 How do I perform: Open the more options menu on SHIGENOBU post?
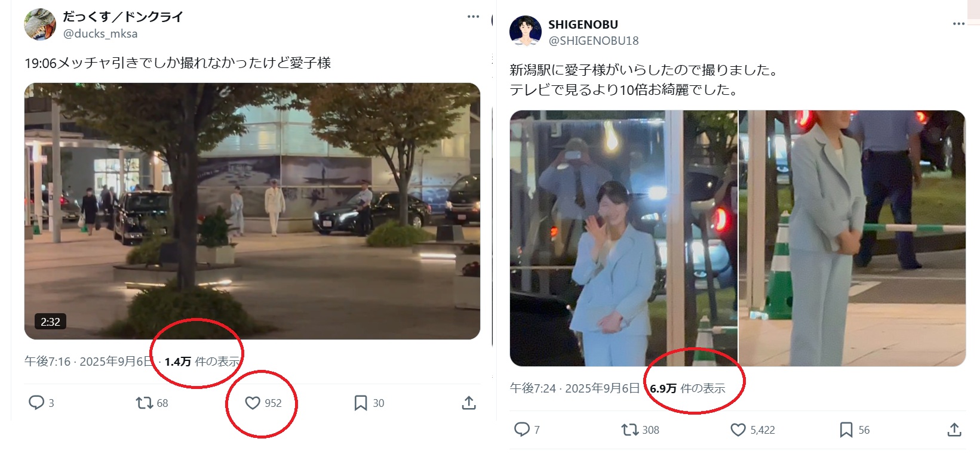959,24
